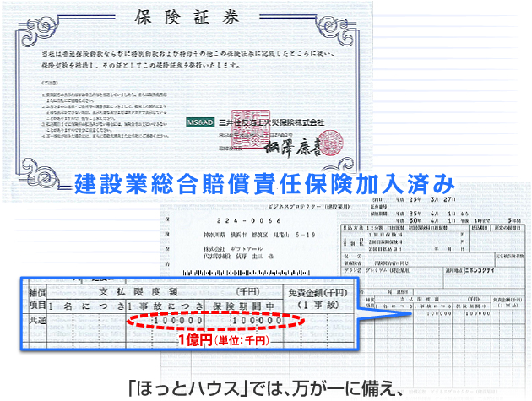
Task: Click the certificate sentence beginning 当社は普通保険約款
Action: point(188,53)
